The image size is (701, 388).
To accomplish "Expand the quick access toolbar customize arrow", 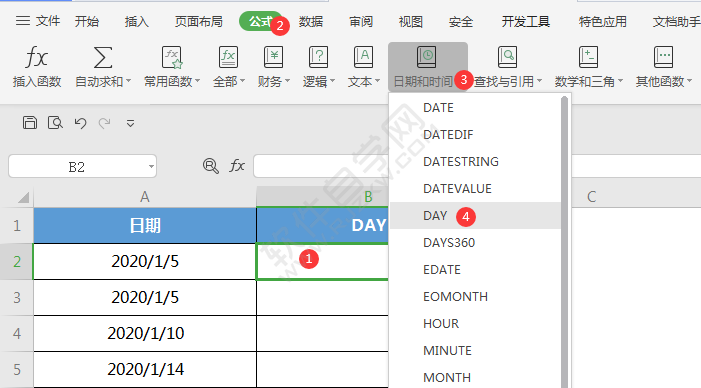I will click(x=131, y=123).
